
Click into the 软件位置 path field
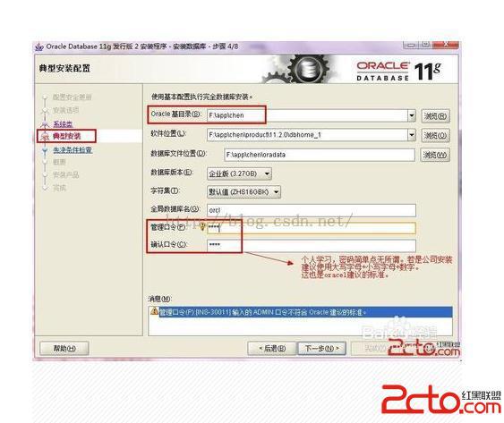[307, 135]
